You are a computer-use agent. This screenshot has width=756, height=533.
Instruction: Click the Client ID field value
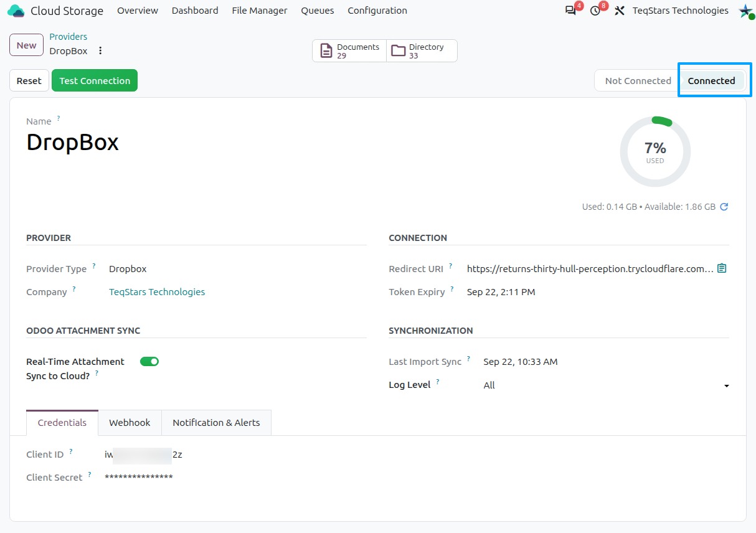(143, 455)
